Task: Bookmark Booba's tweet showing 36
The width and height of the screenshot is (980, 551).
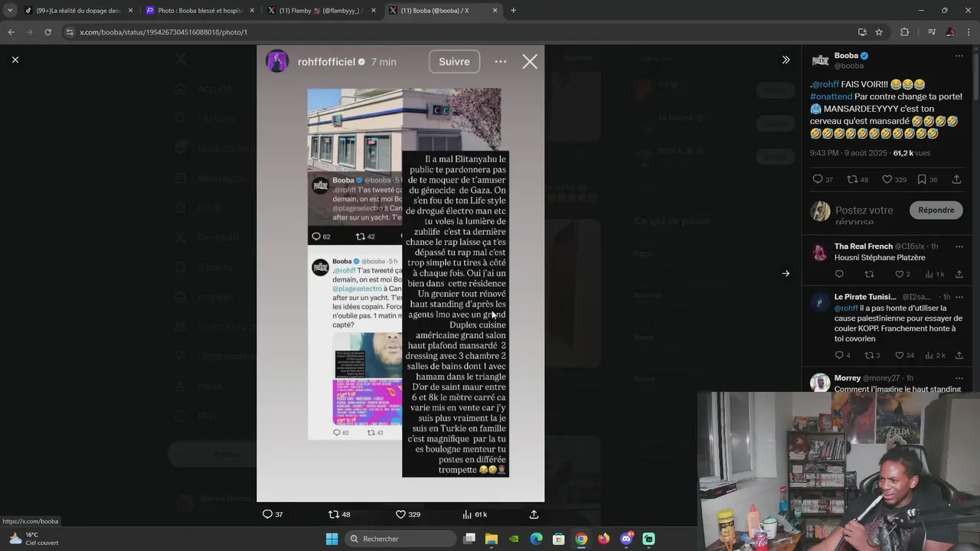Action: click(922, 179)
